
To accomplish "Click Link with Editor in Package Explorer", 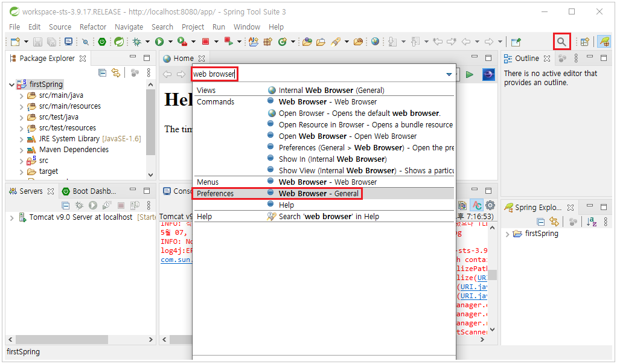I will (x=116, y=73).
